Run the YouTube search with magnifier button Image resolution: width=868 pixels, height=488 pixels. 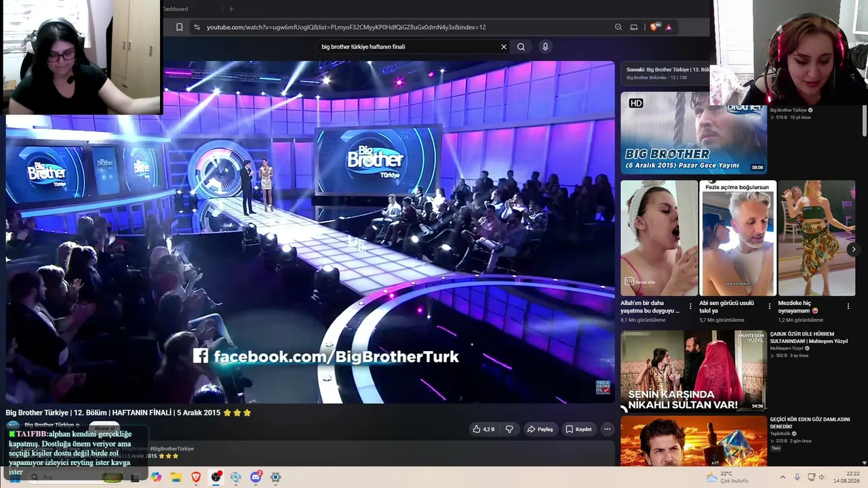click(521, 47)
